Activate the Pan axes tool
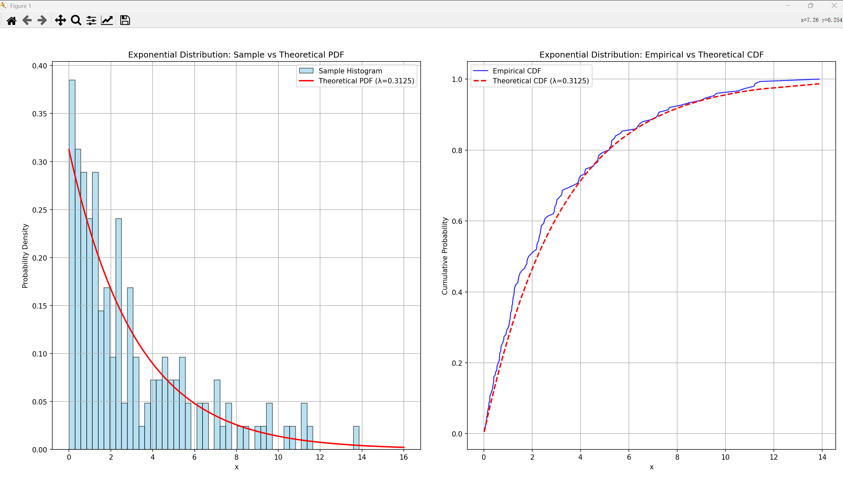This screenshot has height=504, width=843. tap(61, 21)
